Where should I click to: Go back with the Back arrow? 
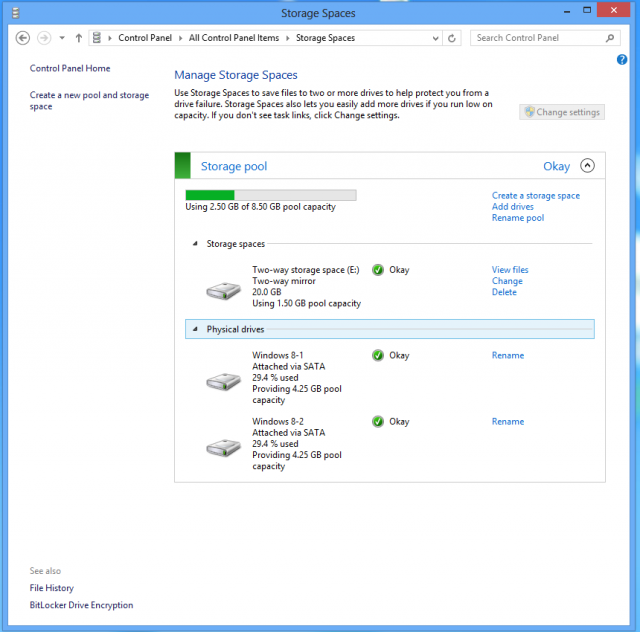(x=22, y=38)
